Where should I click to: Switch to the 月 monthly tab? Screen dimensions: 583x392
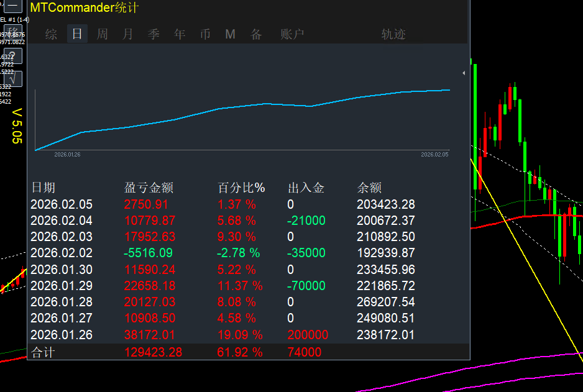click(x=127, y=34)
